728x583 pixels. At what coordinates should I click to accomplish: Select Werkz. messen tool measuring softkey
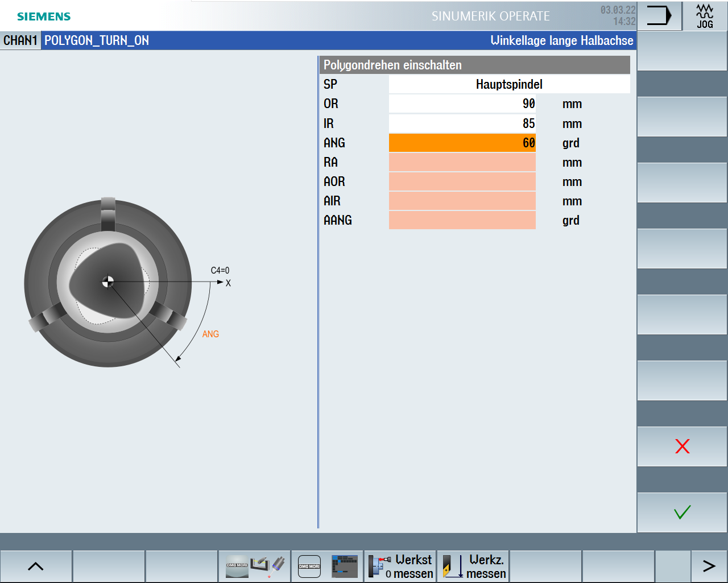pos(473,566)
